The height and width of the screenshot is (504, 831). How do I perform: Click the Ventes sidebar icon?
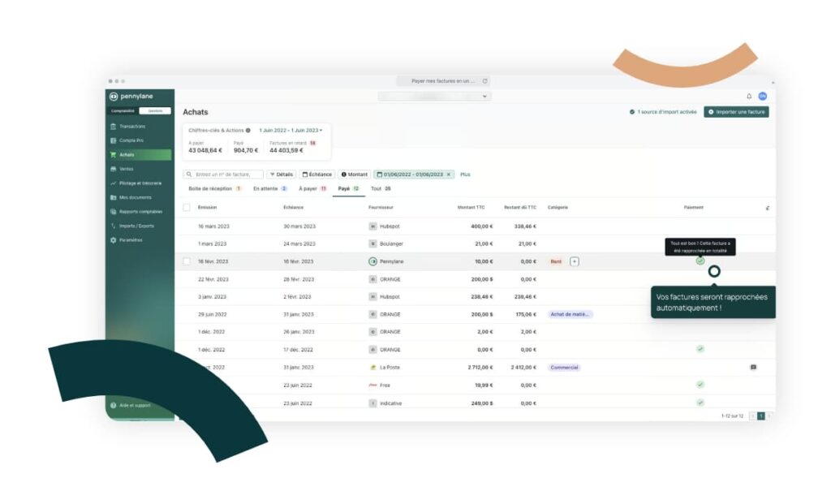coord(113,169)
